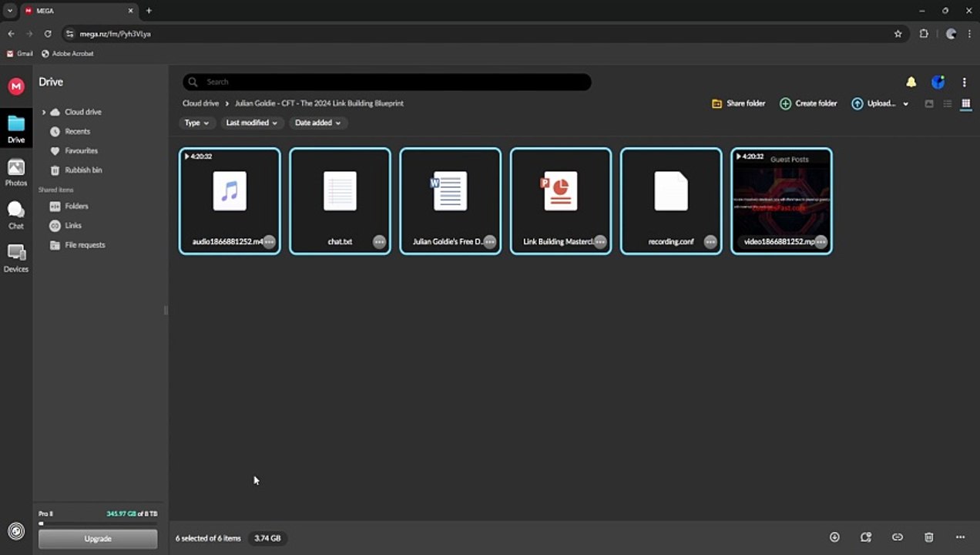980x555 pixels.
Task: Open browser extensions puzzle icon
Action: point(924,34)
